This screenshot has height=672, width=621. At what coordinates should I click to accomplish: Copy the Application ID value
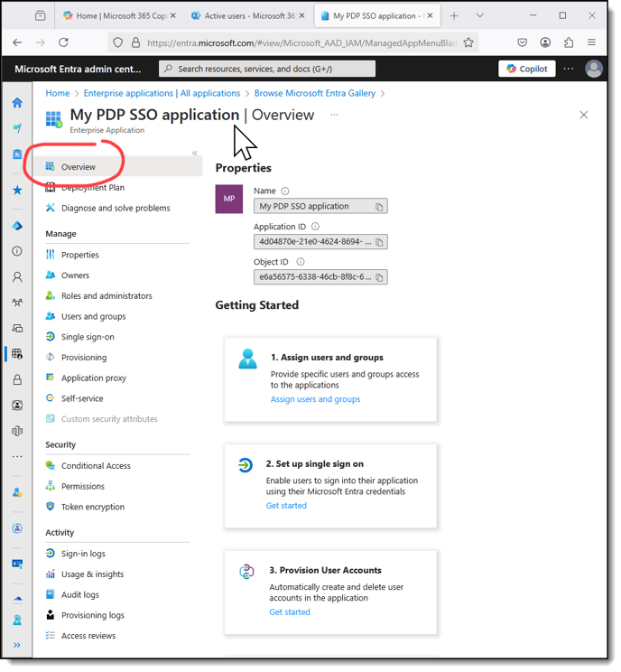coord(379,242)
